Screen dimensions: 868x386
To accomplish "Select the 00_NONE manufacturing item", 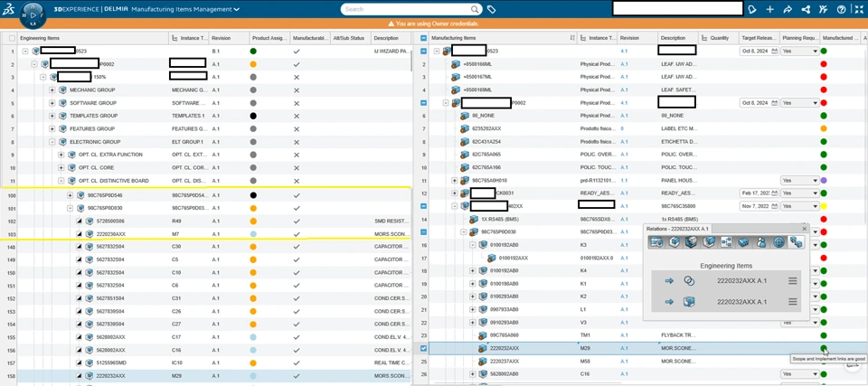I will [483, 116].
